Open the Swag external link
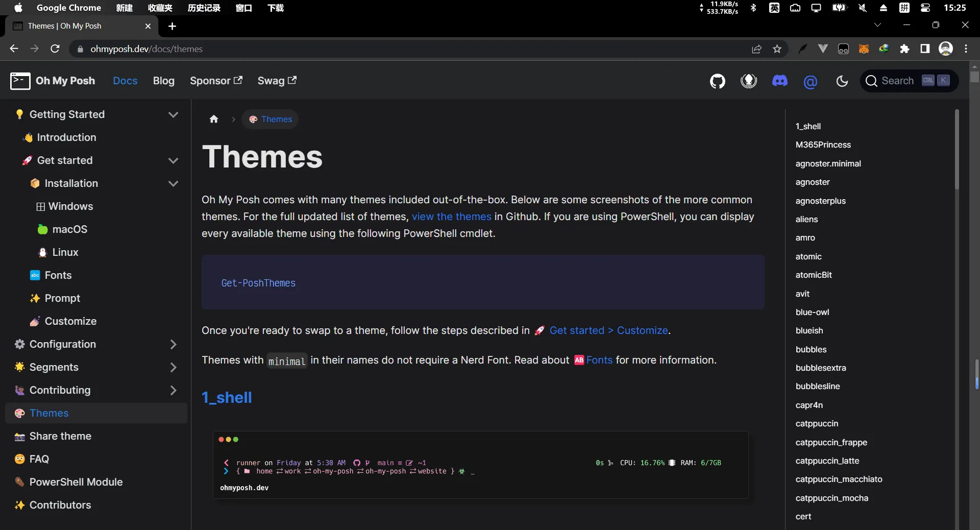The image size is (980, 530). (277, 81)
